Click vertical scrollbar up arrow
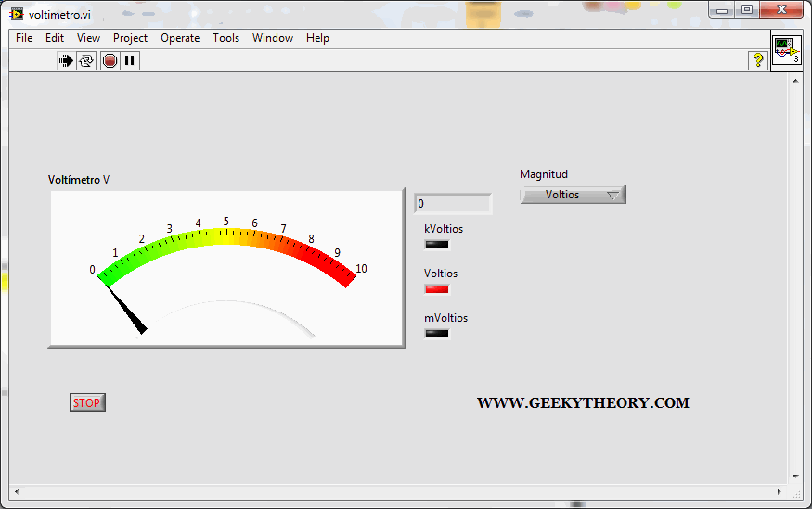 click(795, 80)
